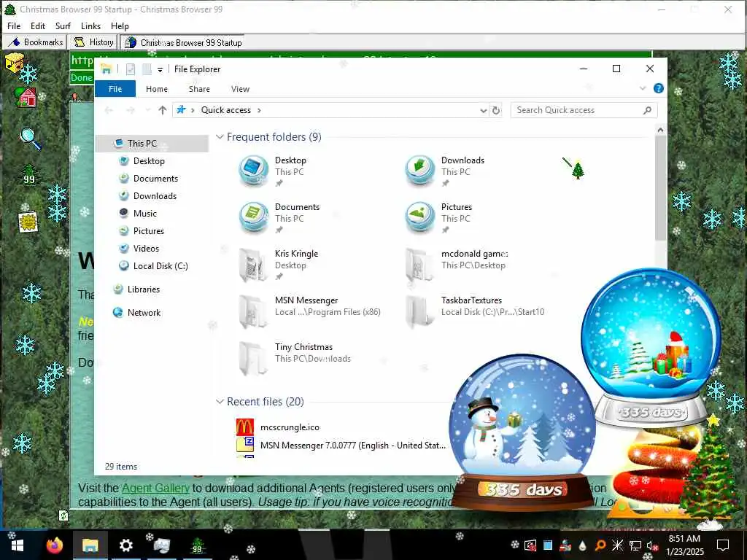Collapse the Recent files section
747x560 pixels.
[220, 402]
